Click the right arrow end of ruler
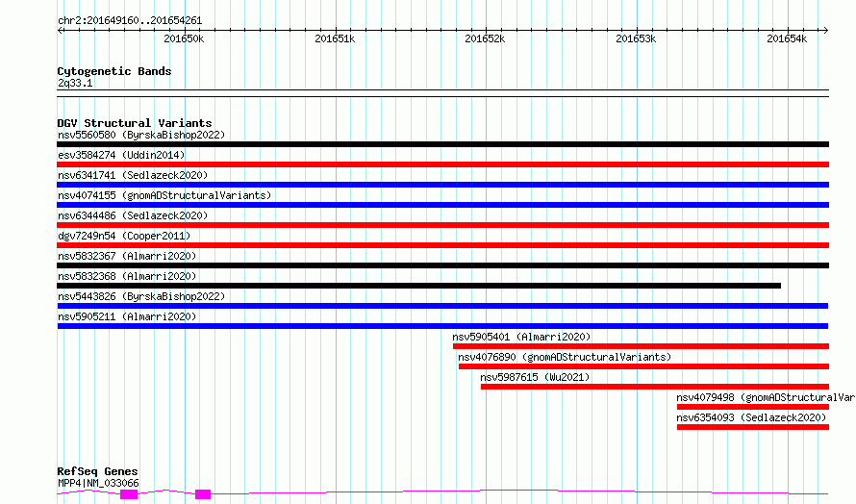 pyautogui.click(x=825, y=30)
